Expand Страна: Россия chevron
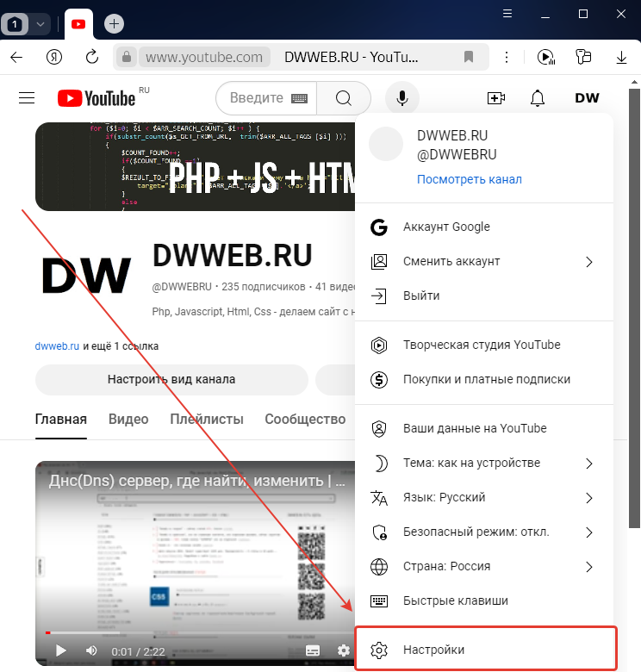This screenshot has width=641, height=672. tap(589, 567)
